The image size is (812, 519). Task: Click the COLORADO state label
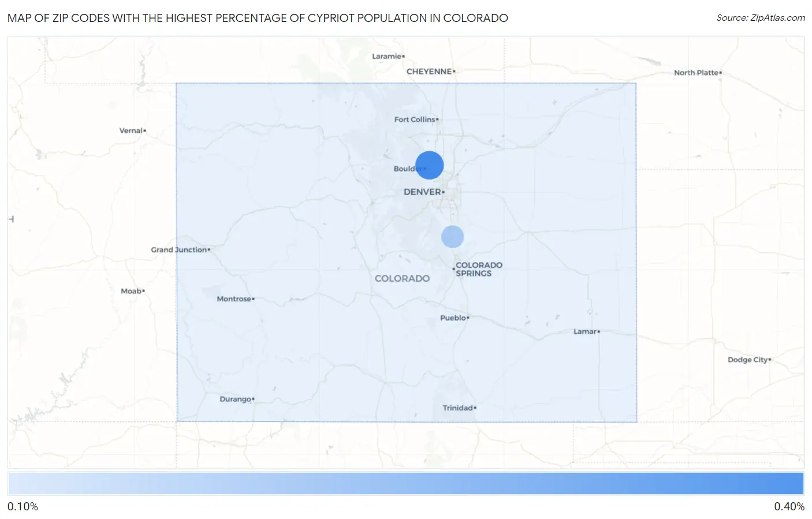(402, 278)
